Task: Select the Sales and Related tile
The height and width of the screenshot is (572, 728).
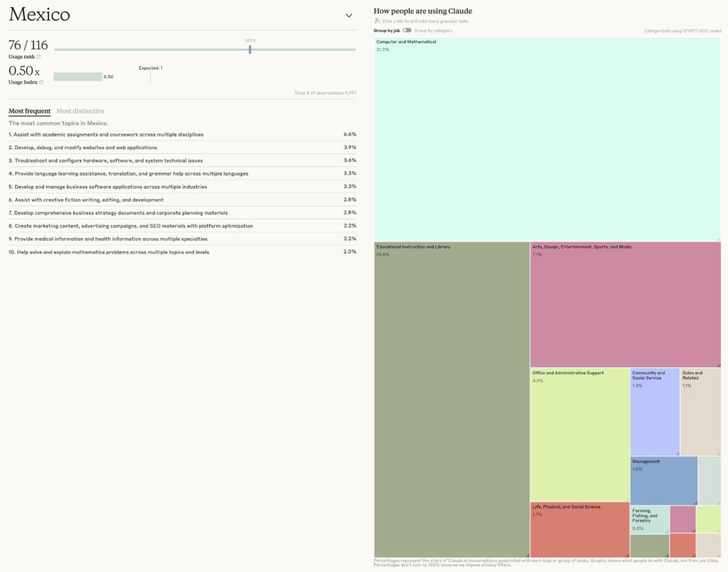Action: coord(700,412)
